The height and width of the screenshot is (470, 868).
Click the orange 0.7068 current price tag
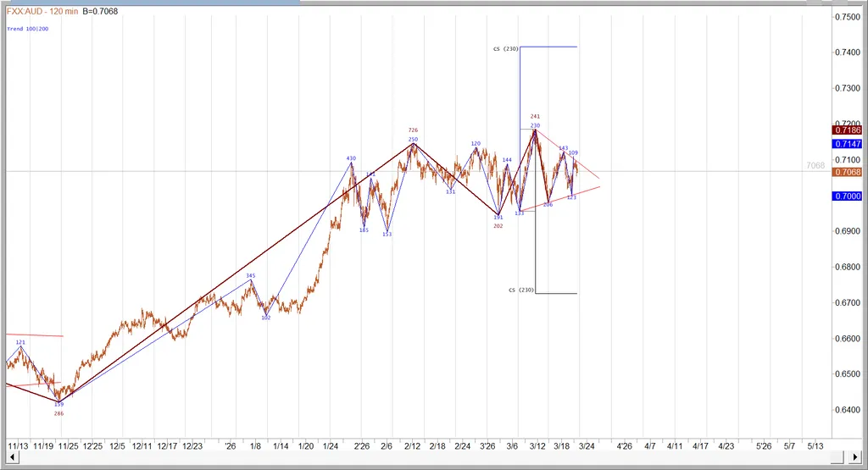pyautogui.click(x=848, y=172)
